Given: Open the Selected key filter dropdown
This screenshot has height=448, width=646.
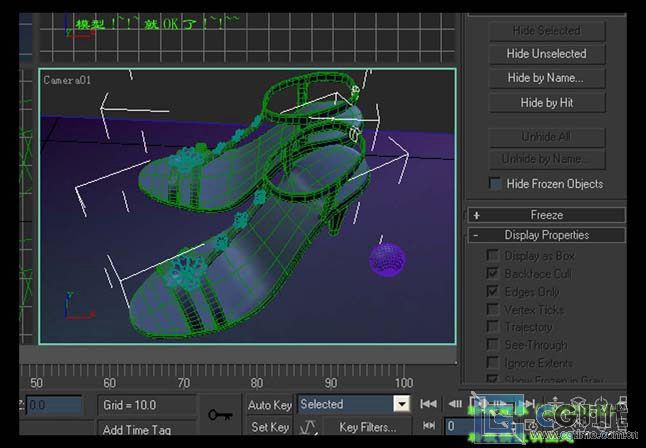Looking at the screenshot, I should coord(401,405).
